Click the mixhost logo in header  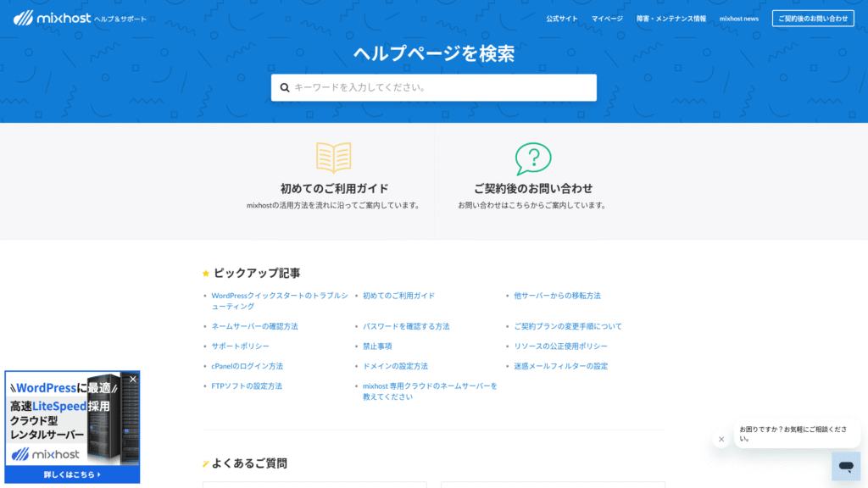click(x=51, y=18)
